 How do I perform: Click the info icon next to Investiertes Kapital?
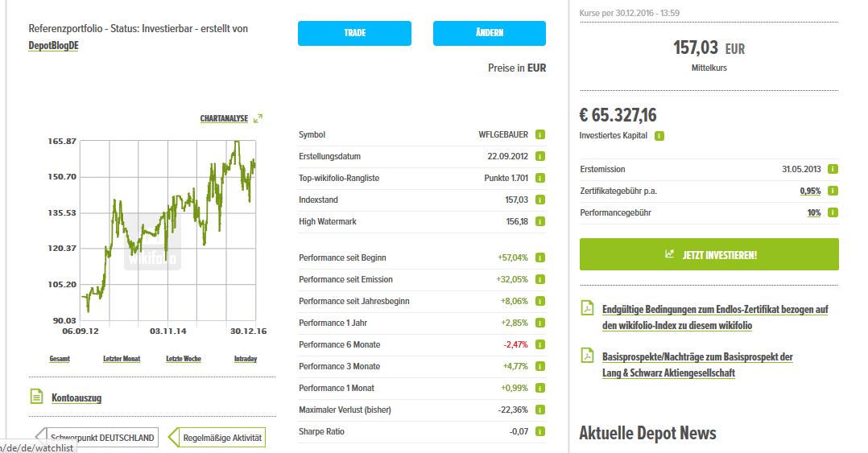click(659, 136)
